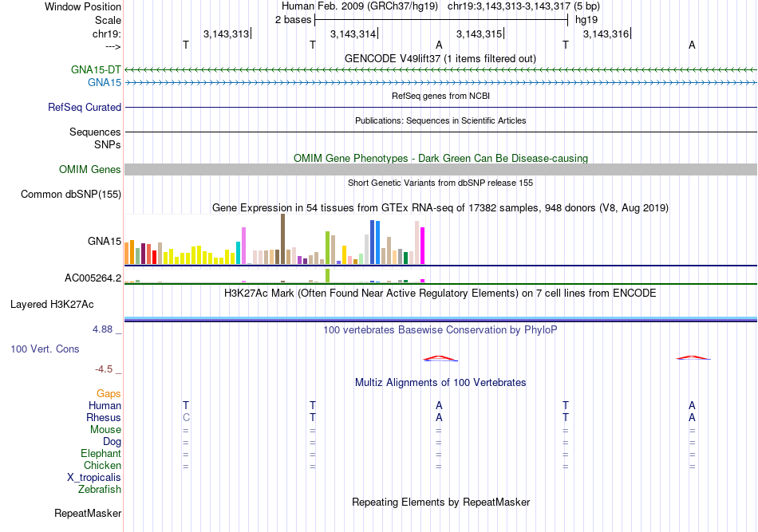Click the Window Position label

pyautogui.click(x=83, y=6)
